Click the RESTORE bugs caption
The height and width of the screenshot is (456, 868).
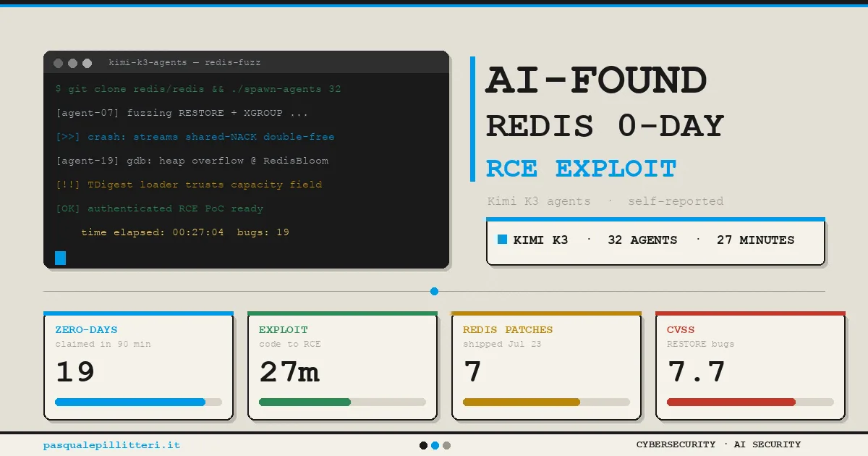700,344
